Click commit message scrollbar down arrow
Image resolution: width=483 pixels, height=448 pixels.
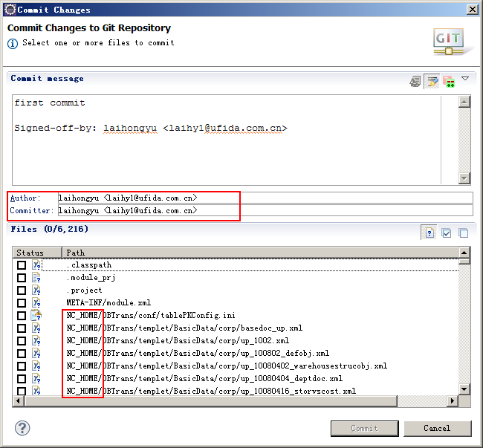coord(464,178)
